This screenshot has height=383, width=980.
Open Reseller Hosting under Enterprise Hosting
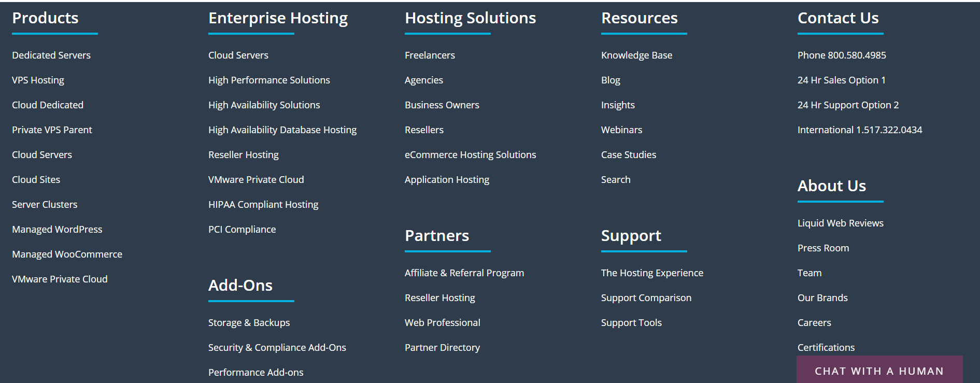click(244, 155)
